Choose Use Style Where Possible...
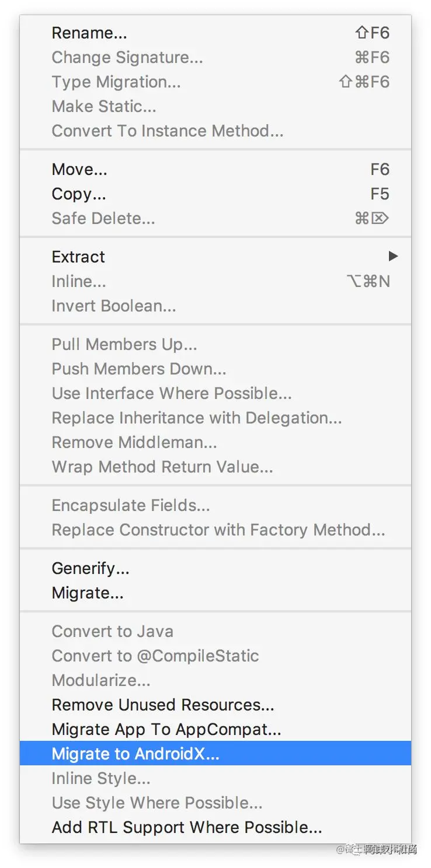The width and height of the screenshot is (431, 868). [157, 803]
